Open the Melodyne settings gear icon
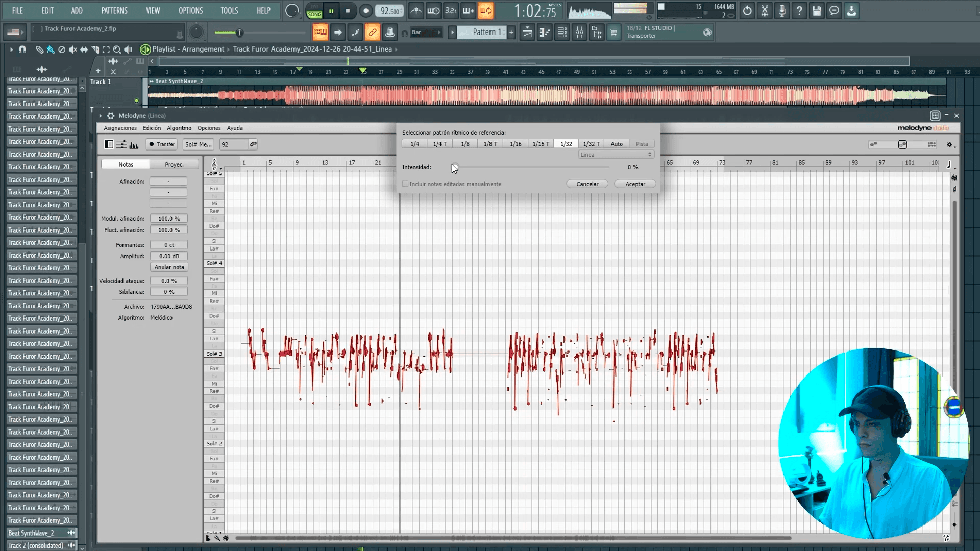 949,145
